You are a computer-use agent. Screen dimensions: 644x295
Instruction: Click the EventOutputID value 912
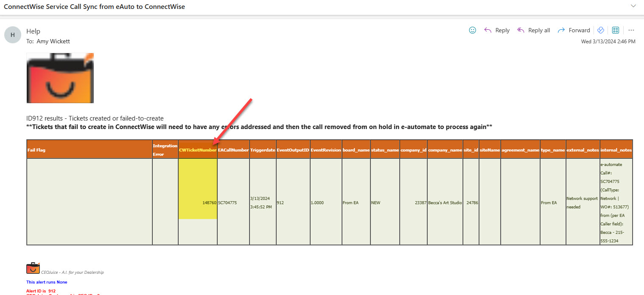pos(280,203)
